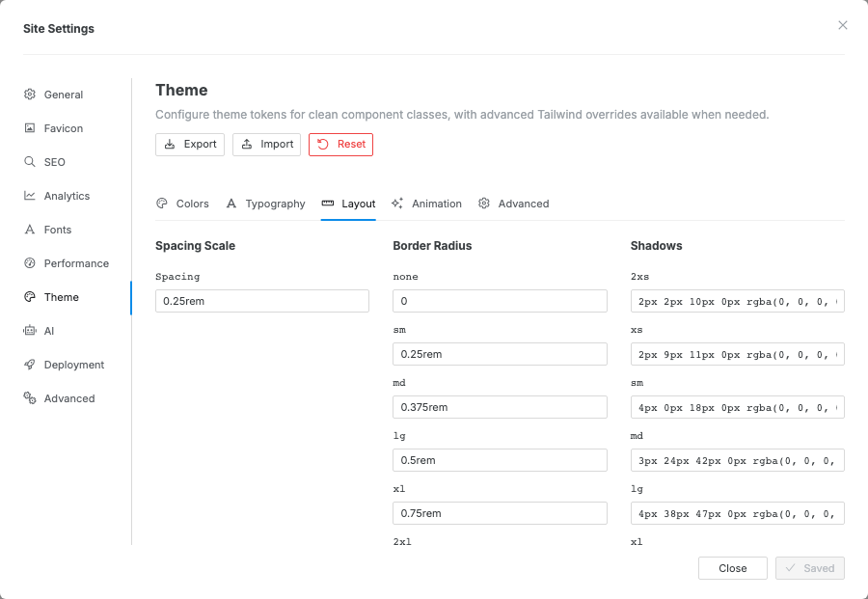
Task: Click the Spacing input field
Action: pyautogui.click(x=261, y=301)
